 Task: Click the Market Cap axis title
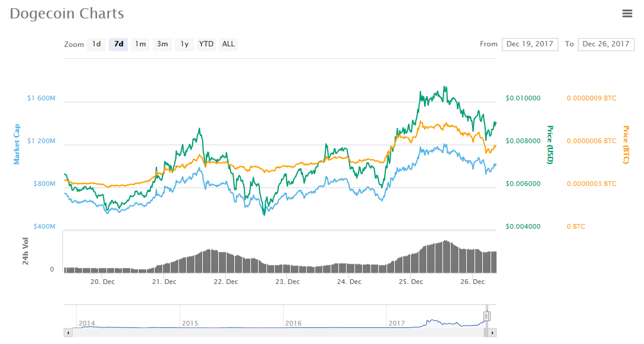coord(17,144)
